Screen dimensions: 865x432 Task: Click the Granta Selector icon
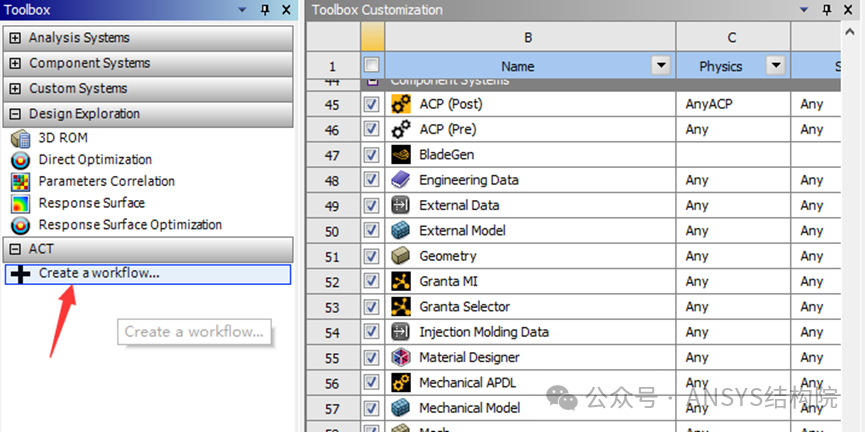coord(401,307)
